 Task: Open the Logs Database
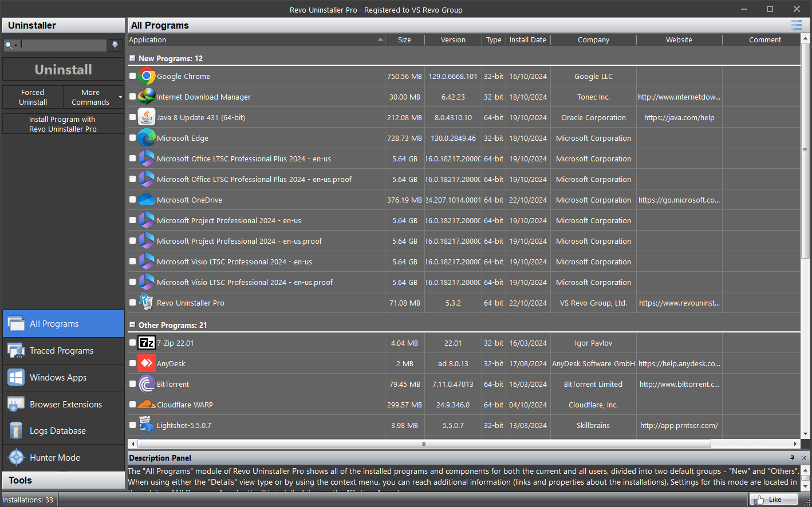click(57, 430)
